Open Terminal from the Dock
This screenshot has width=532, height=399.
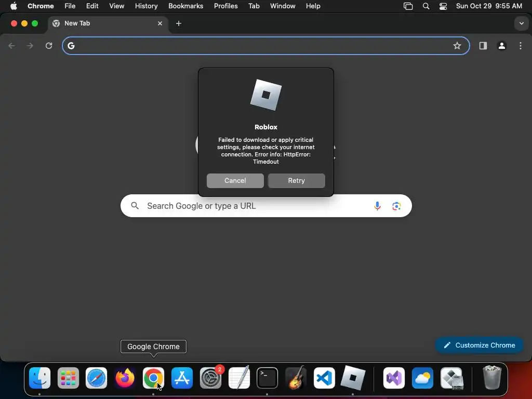click(268, 378)
